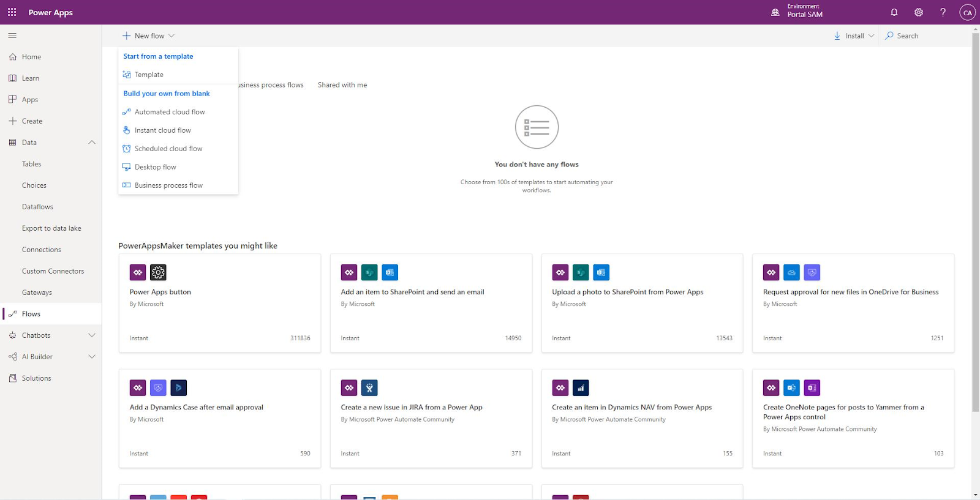The image size is (980, 500).
Task: Select Template menu entry
Action: [178, 75]
